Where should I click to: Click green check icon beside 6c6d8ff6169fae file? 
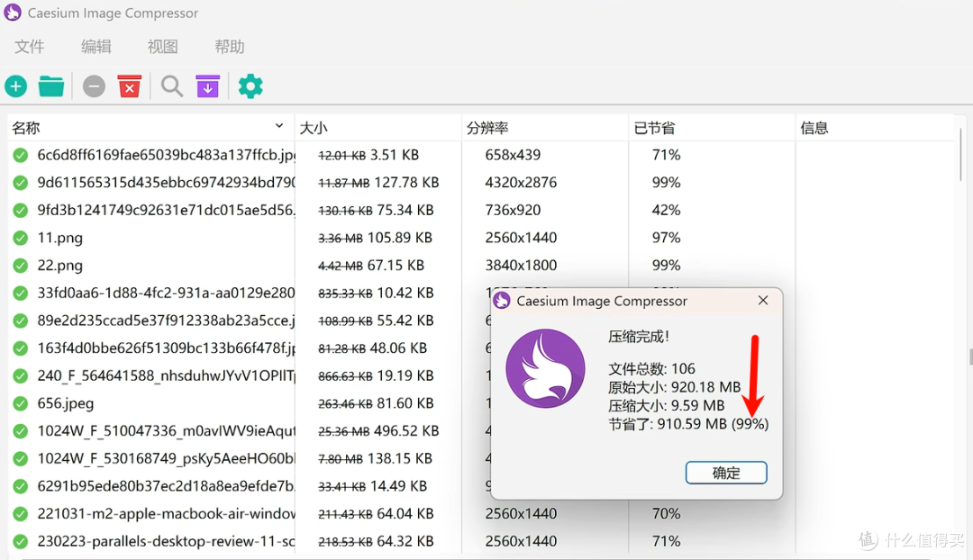click(x=21, y=155)
